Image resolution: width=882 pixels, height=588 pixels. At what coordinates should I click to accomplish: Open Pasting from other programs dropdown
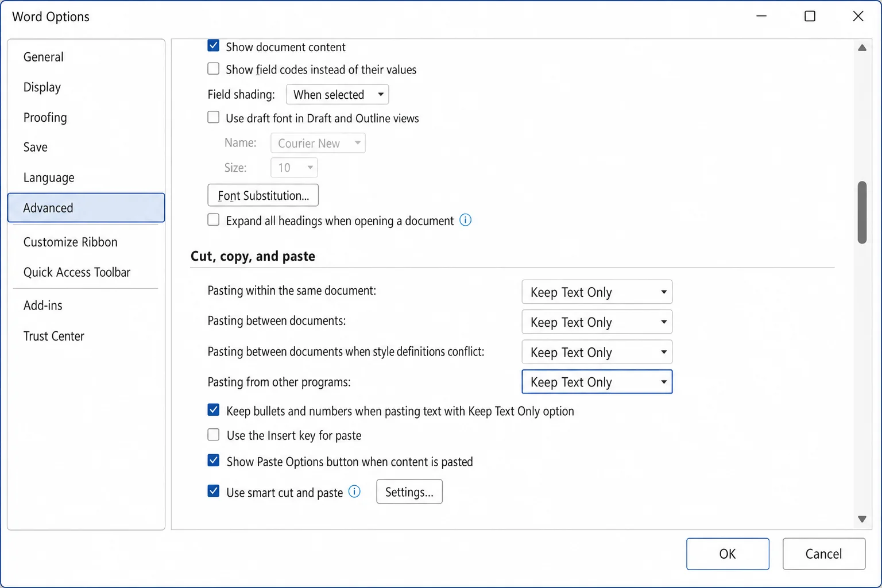(597, 382)
